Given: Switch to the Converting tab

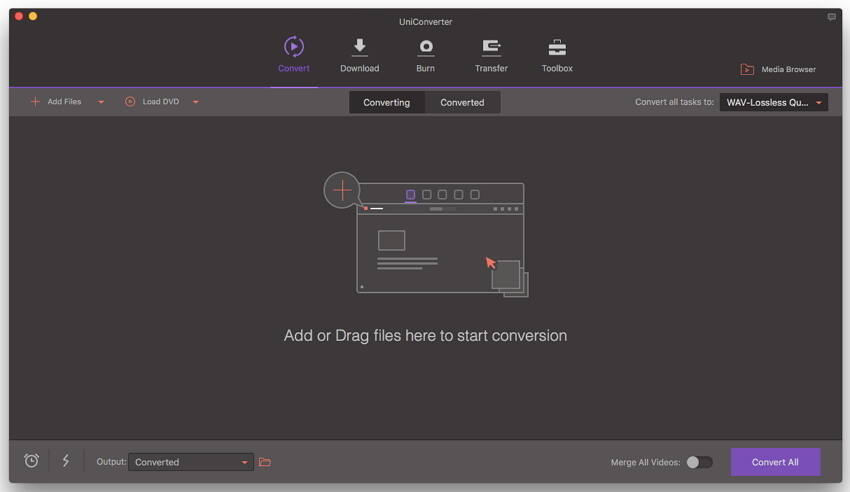Looking at the screenshot, I should pos(387,102).
